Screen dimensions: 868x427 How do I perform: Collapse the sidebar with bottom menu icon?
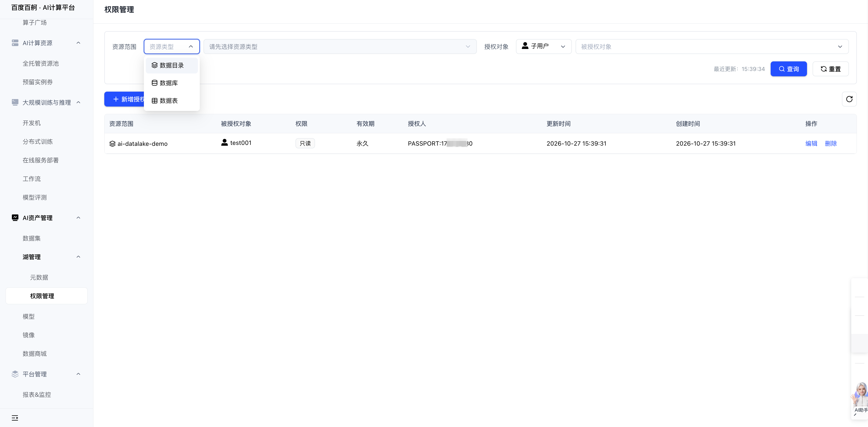(x=15, y=418)
